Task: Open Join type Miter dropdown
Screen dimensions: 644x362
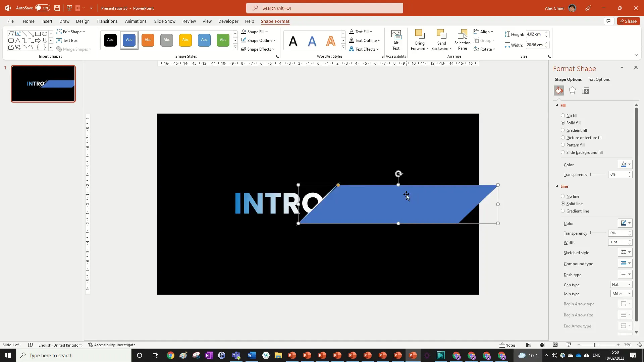Action: tap(621, 294)
